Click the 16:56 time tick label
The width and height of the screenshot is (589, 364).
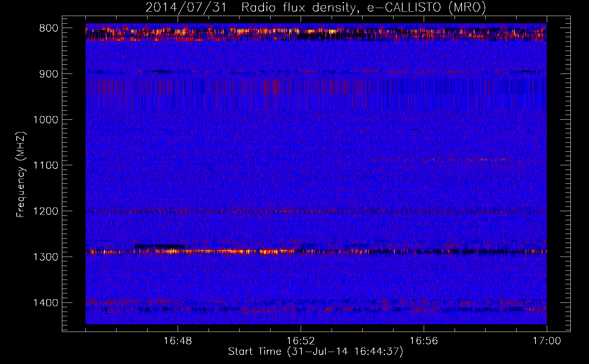[x=424, y=341]
